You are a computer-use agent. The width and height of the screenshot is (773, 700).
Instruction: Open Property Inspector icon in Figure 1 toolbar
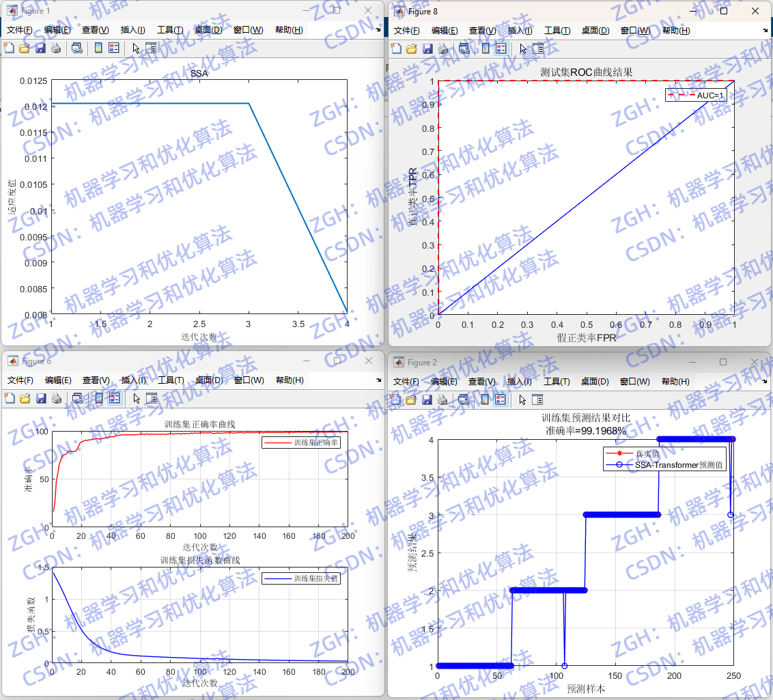151,48
